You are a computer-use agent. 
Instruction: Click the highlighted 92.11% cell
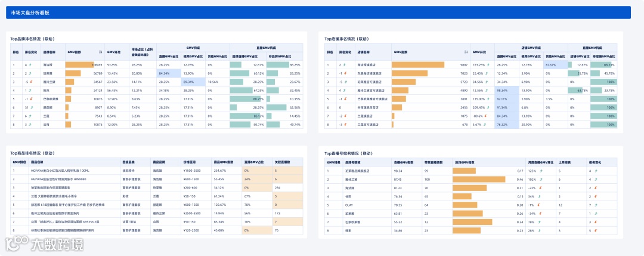507,98
